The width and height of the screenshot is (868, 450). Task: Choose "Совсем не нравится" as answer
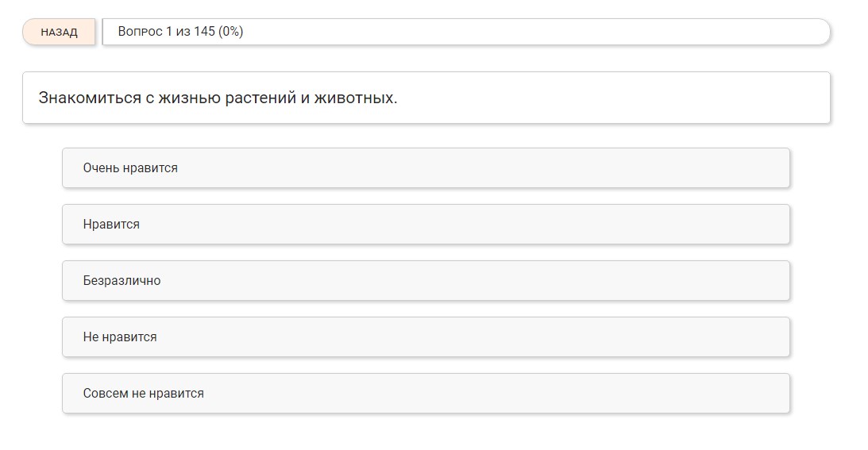[426, 394]
